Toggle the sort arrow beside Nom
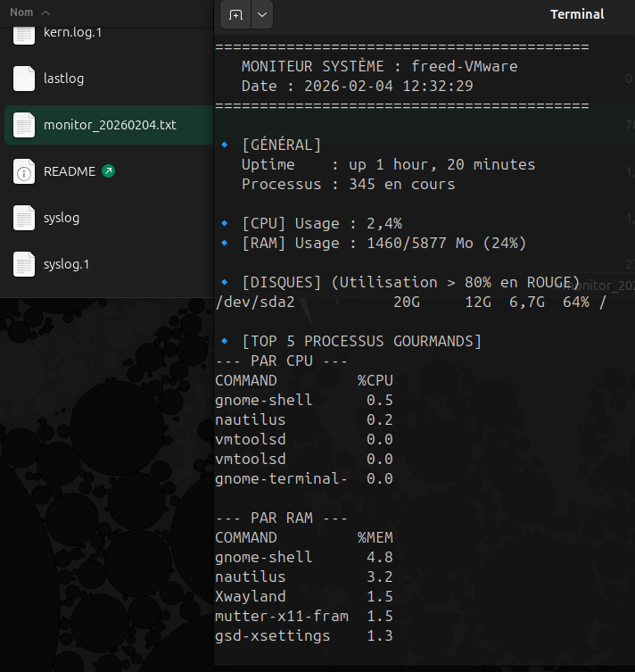This screenshot has height=672, width=635. click(45, 12)
